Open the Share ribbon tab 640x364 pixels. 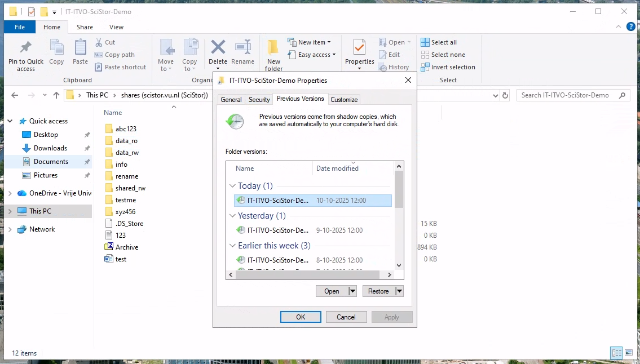[x=85, y=26]
